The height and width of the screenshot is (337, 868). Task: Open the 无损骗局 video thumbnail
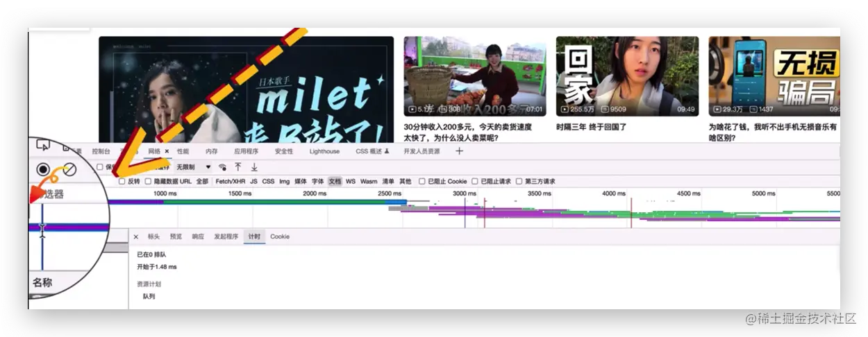click(x=774, y=76)
